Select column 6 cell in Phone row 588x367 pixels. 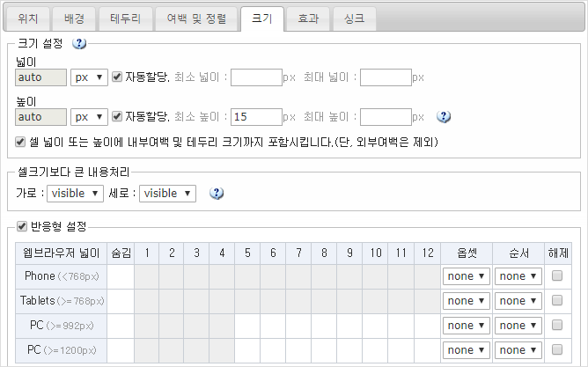tap(275, 276)
